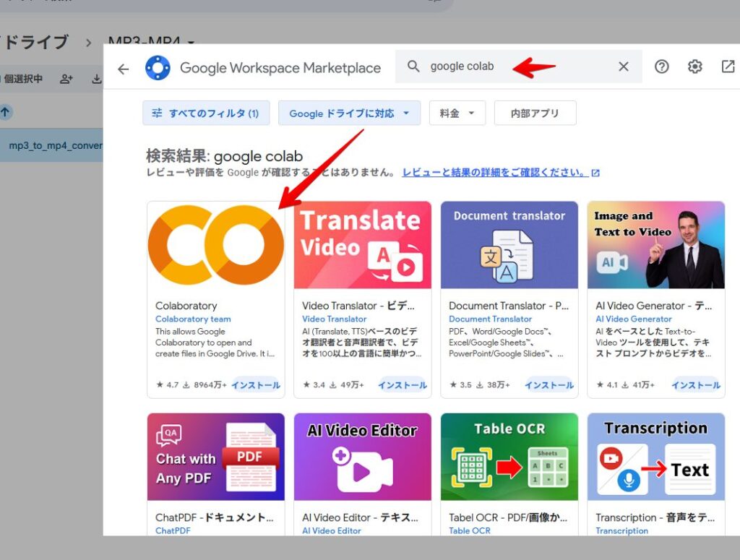The height and width of the screenshot is (560, 740).
Task: Open the Colaboratory app thumbnail
Action: pos(215,245)
